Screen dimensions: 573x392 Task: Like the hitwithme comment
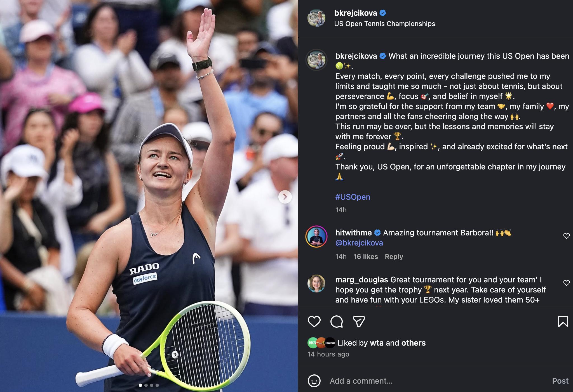point(566,236)
